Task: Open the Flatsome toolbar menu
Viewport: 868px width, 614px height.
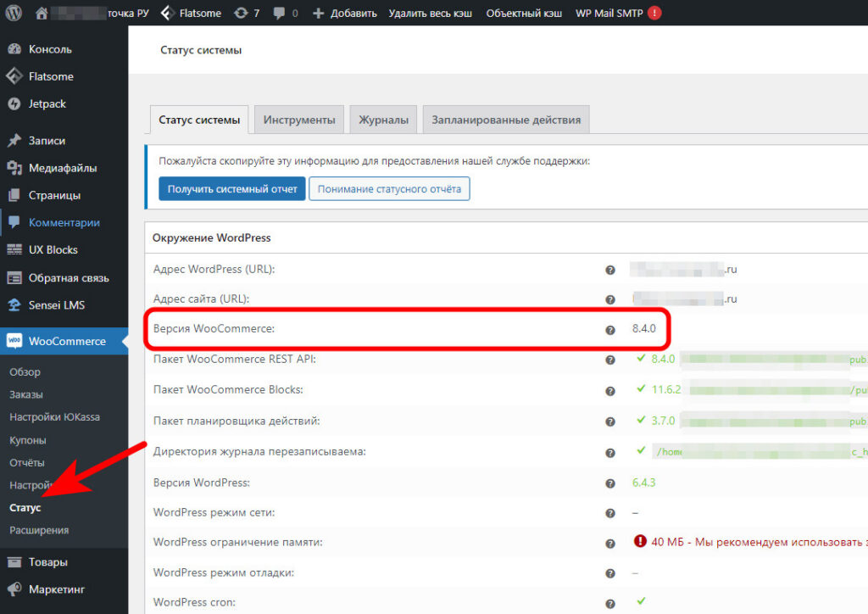Action: [x=191, y=13]
